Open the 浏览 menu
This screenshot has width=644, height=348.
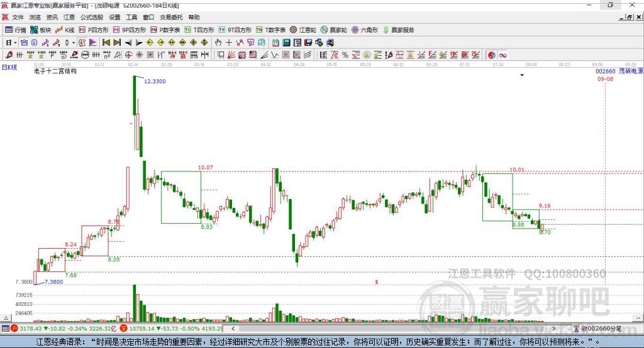pos(35,17)
